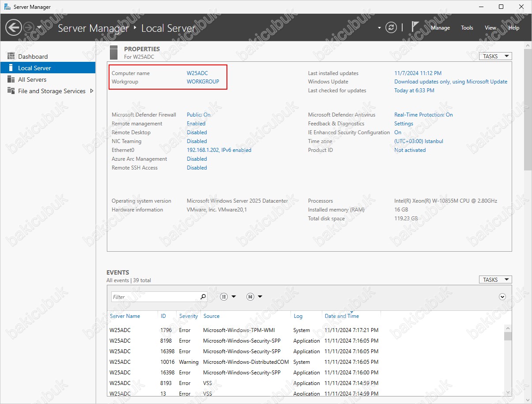This screenshot has width=532, height=404.
Task: Open the Events TASKS dropdown
Action: point(495,279)
